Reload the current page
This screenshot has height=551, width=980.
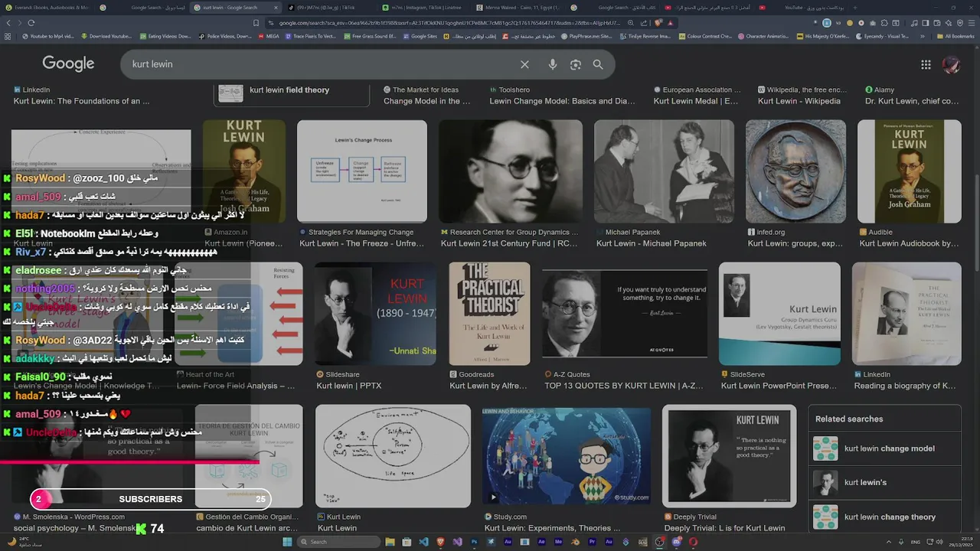[31, 23]
